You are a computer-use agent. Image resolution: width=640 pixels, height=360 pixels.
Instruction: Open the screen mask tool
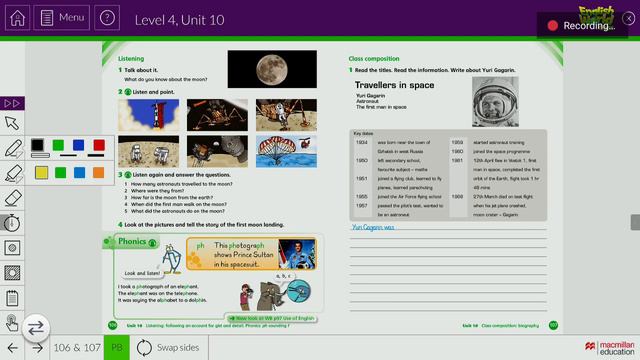pyautogui.click(x=12, y=273)
